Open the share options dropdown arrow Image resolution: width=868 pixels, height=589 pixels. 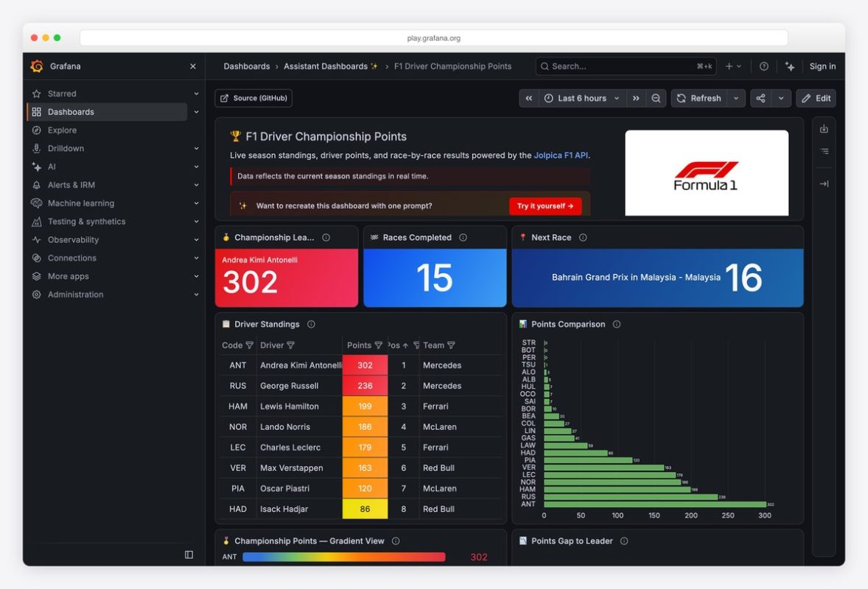(781, 98)
